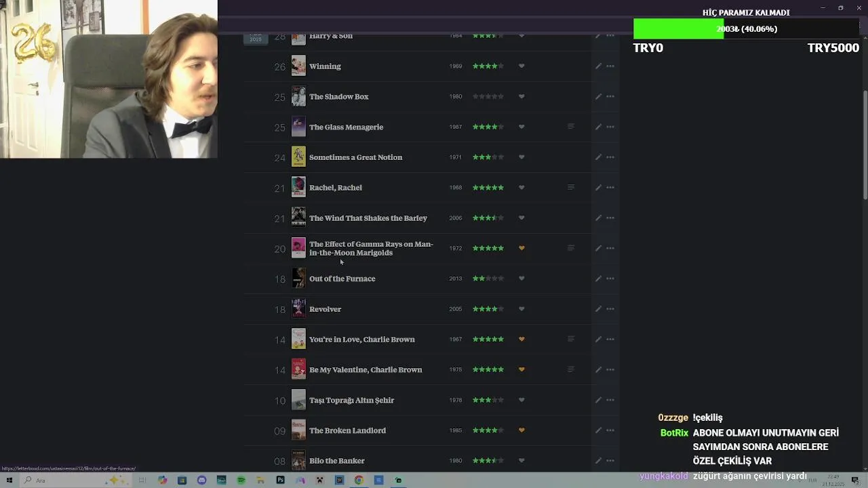Change the star rating of Out of the Furnace
This screenshot has height=488, width=868.
pos(488,279)
